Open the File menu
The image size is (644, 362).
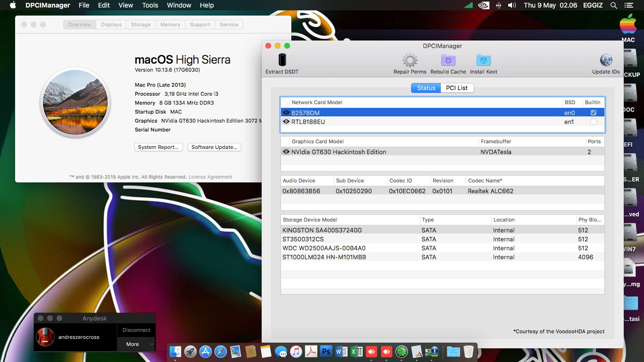84,5
